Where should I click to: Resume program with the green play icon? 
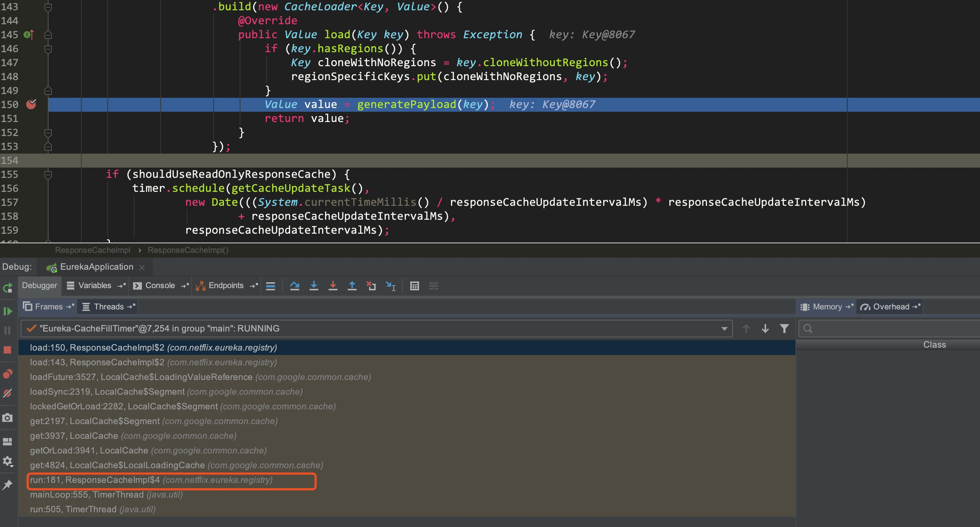tap(8, 311)
